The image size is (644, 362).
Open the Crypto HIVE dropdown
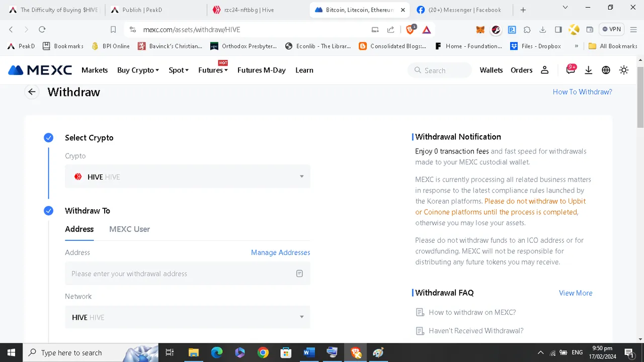188,176
